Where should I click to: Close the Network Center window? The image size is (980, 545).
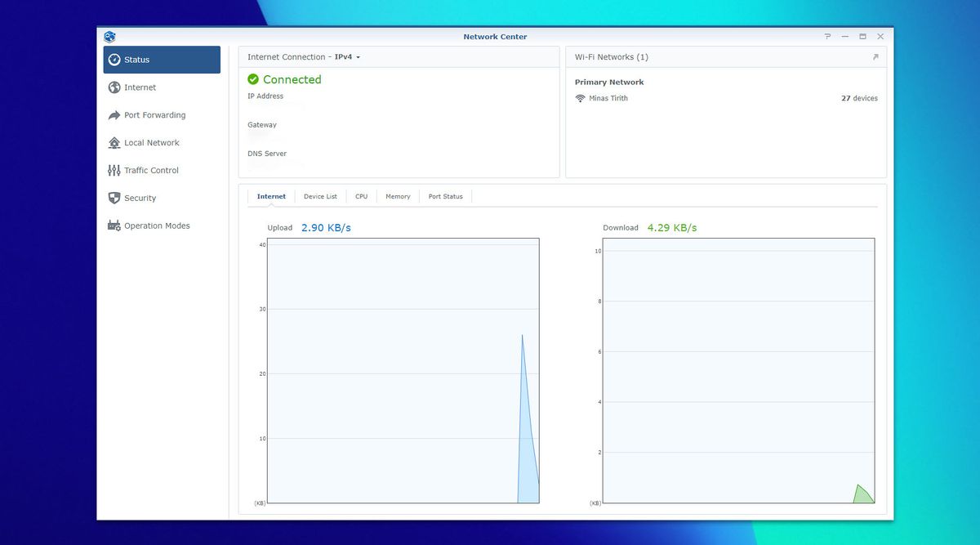[880, 37]
